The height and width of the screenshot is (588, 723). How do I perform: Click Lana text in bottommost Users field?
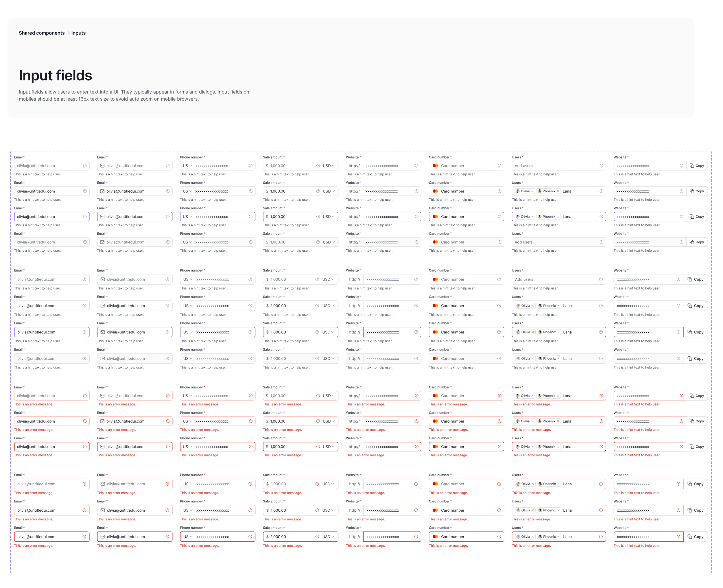[567, 537]
